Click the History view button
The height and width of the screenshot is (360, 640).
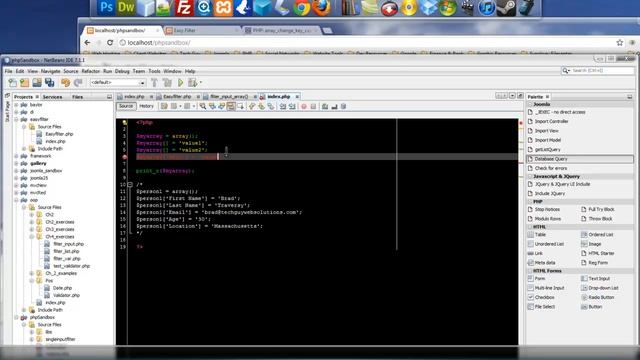click(146, 106)
